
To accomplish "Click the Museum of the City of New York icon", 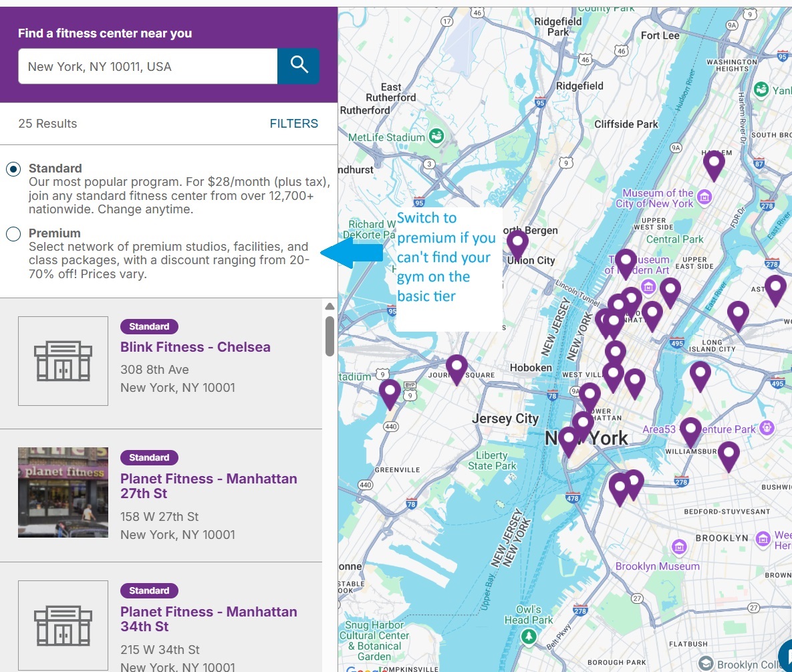I will (x=704, y=197).
